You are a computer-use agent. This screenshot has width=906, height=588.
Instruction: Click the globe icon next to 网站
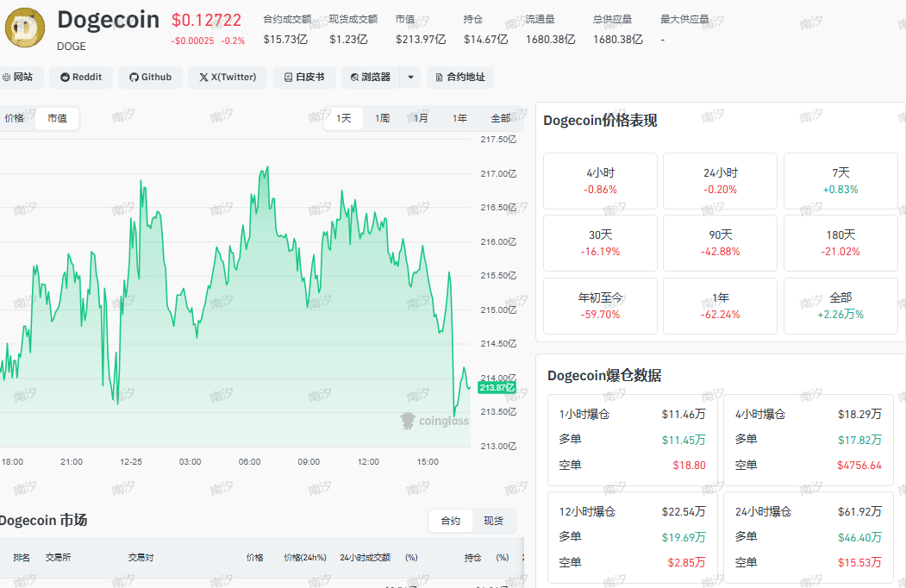click(6, 77)
